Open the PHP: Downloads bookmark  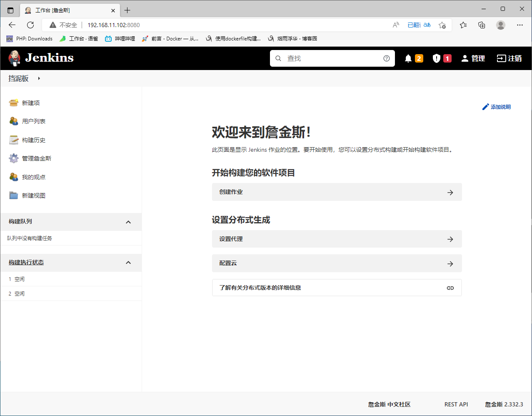coord(30,39)
